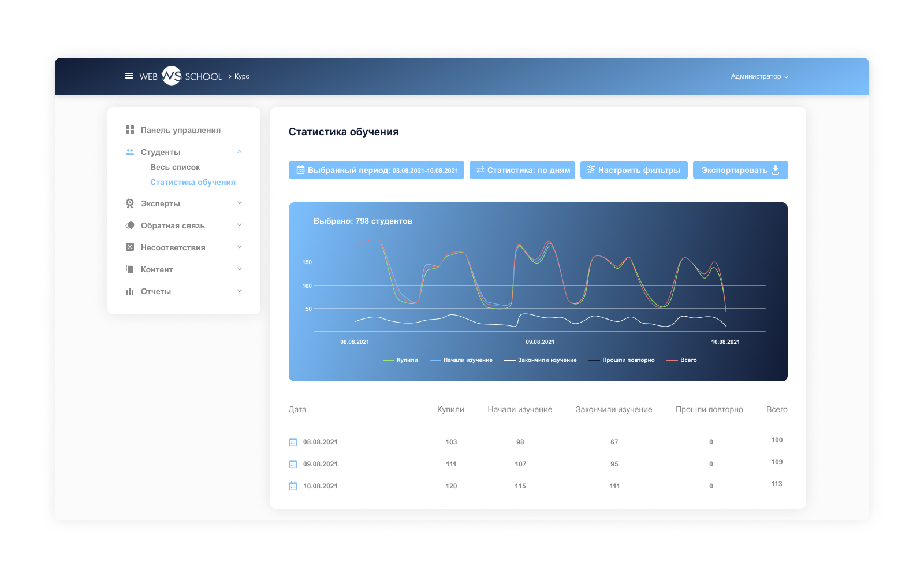Click Всего value 113
Screen dimensions: 924x578
pyautogui.click(x=777, y=484)
